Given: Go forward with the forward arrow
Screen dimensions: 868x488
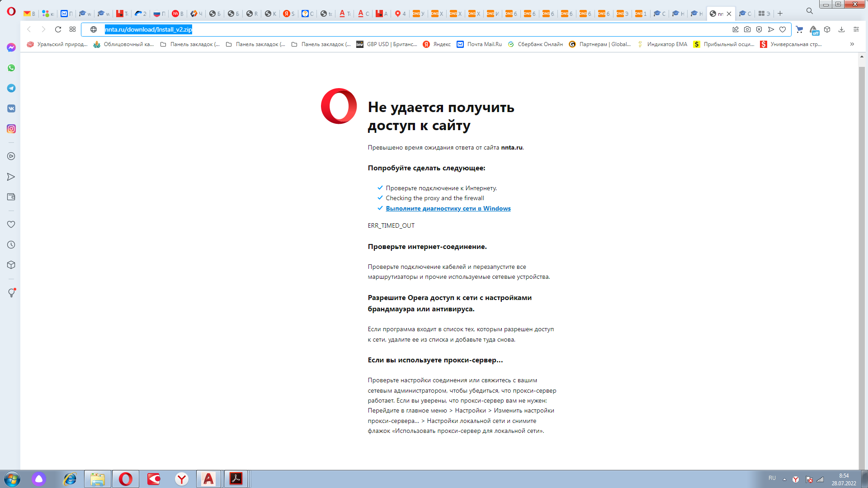Looking at the screenshot, I should (x=43, y=29).
